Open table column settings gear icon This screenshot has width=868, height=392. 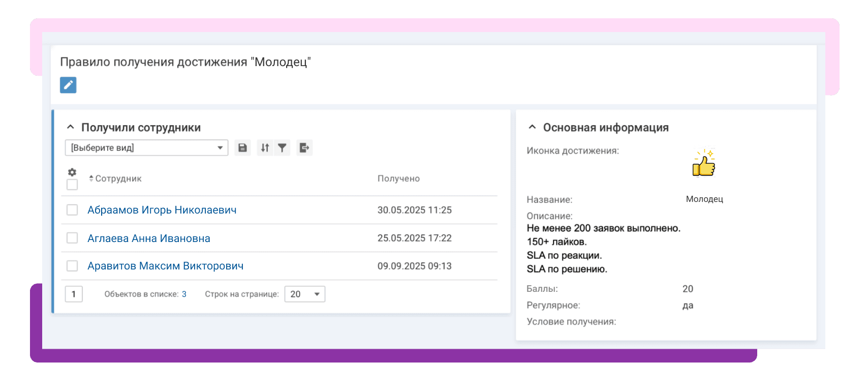click(72, 172)
